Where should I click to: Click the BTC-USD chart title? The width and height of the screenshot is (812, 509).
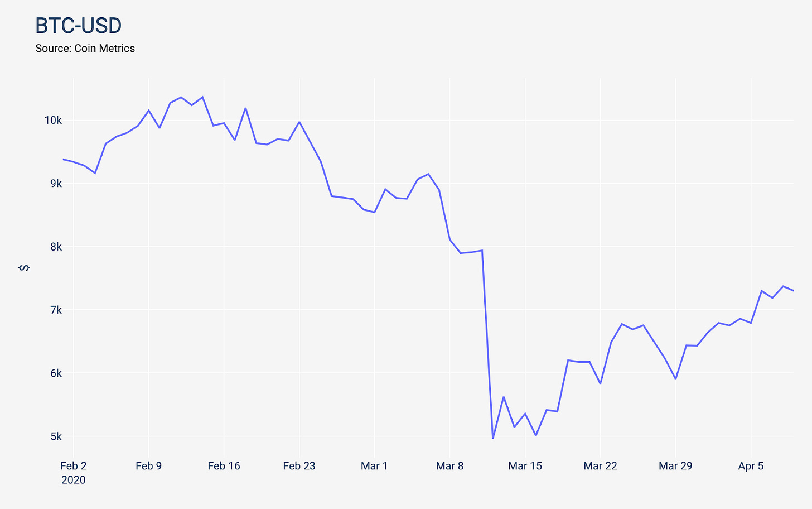(79, 26)
